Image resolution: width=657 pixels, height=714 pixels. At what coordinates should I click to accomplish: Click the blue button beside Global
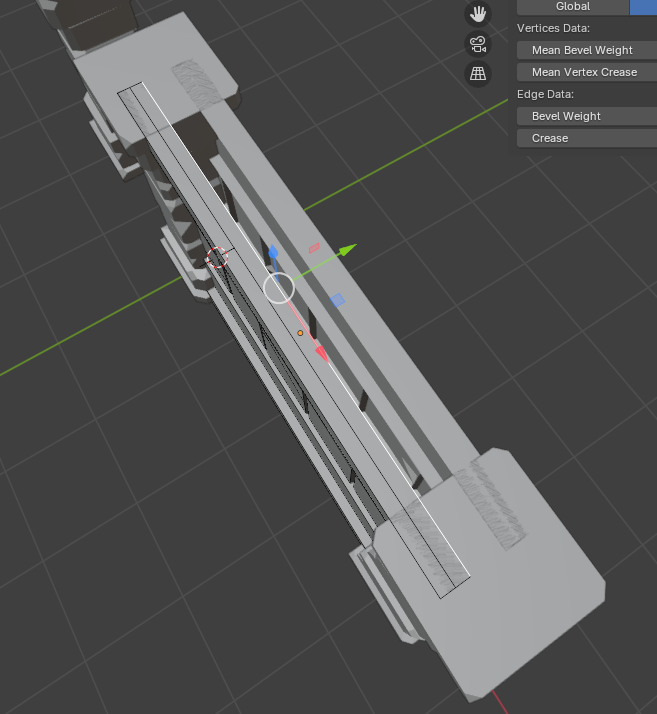click(x=643, y=7)
